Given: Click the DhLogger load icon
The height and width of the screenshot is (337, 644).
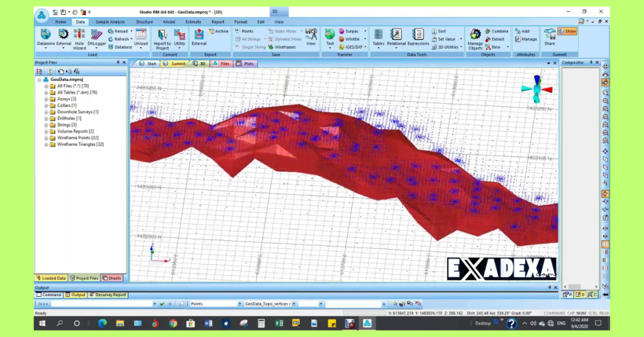Looking at the screenshot, I should [x=96, y=37].
